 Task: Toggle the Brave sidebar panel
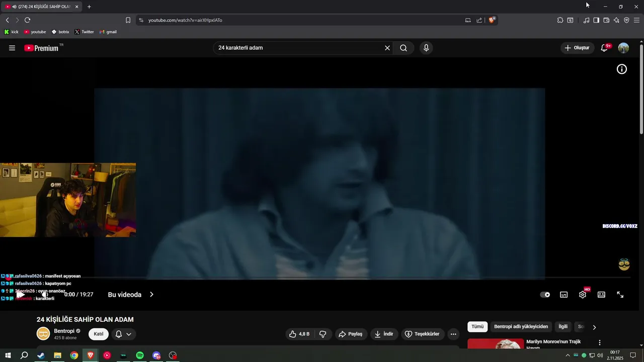[x=596, y=20]
